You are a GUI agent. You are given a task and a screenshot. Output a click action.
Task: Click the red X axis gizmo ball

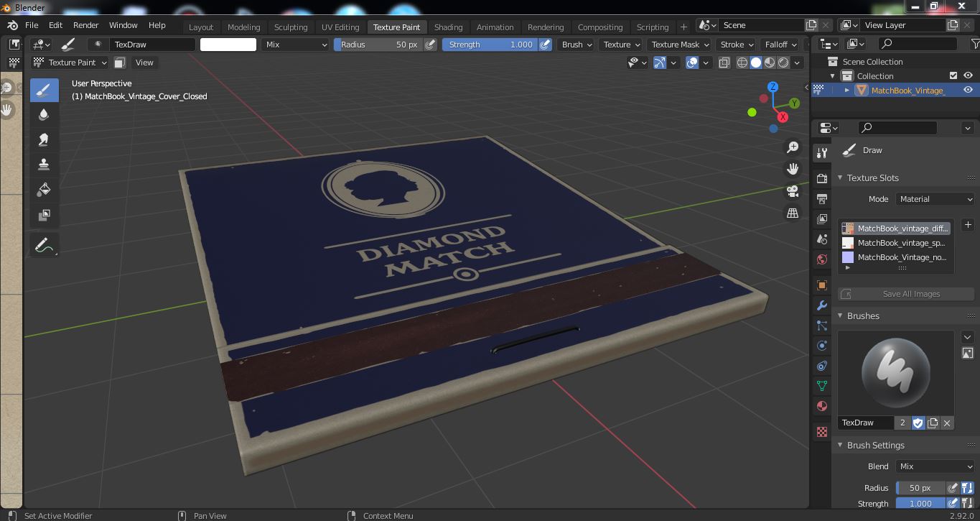[x=783, y=116]
